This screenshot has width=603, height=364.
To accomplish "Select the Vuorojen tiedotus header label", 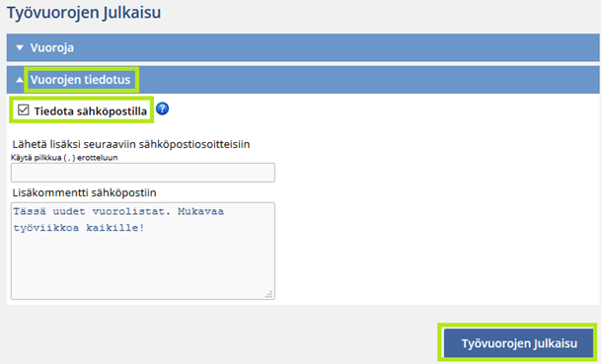I will point(80,80).
